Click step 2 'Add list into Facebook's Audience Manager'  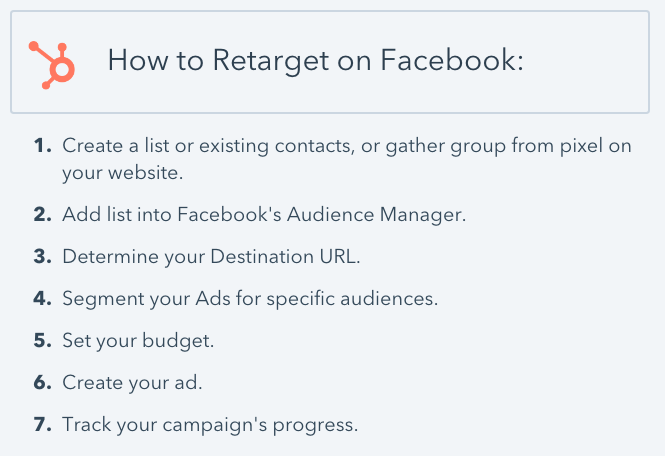coord(264,214)
